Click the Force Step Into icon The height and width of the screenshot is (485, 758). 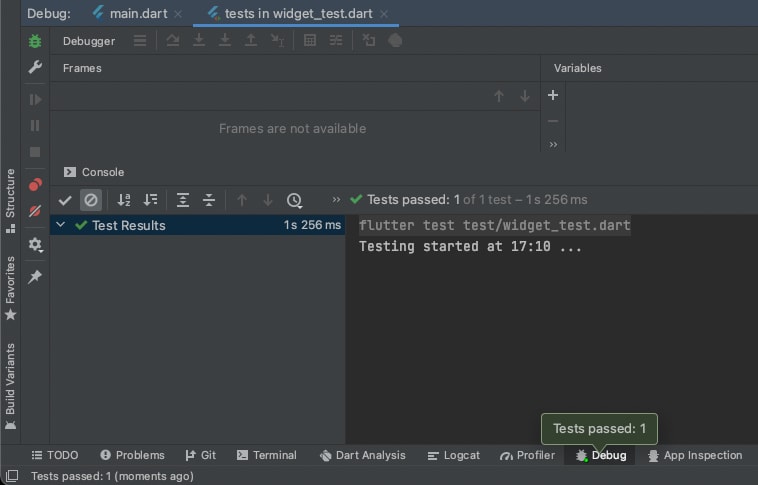click(224, 41)
